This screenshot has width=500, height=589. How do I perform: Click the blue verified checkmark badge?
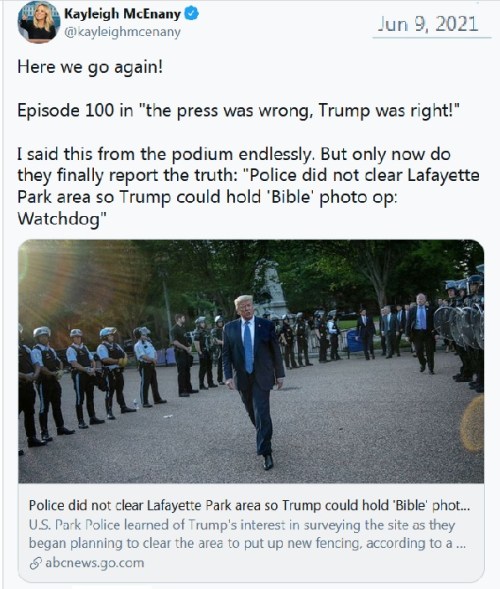(192, 14)
